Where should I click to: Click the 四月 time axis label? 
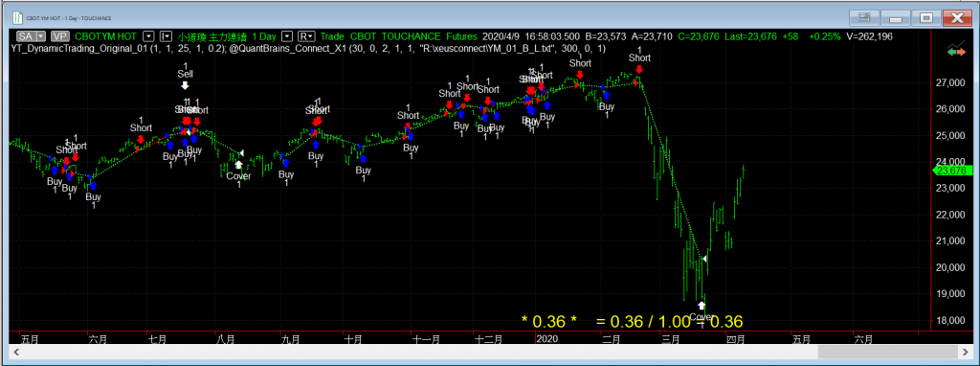[736, 339]
